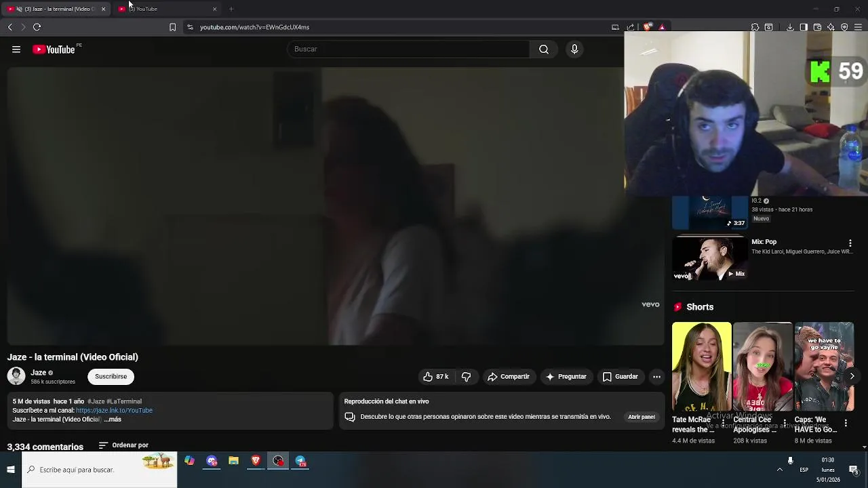Open three-dot menu for Caps short
This screenshot has width=868, height=488.
click(x=846, y=423)
